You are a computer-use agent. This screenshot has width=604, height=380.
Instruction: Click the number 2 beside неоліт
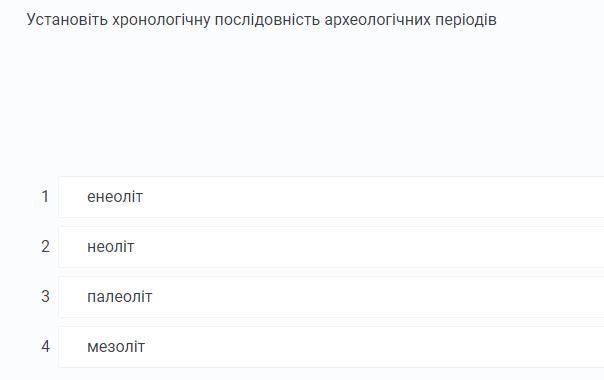click(45, 247)
